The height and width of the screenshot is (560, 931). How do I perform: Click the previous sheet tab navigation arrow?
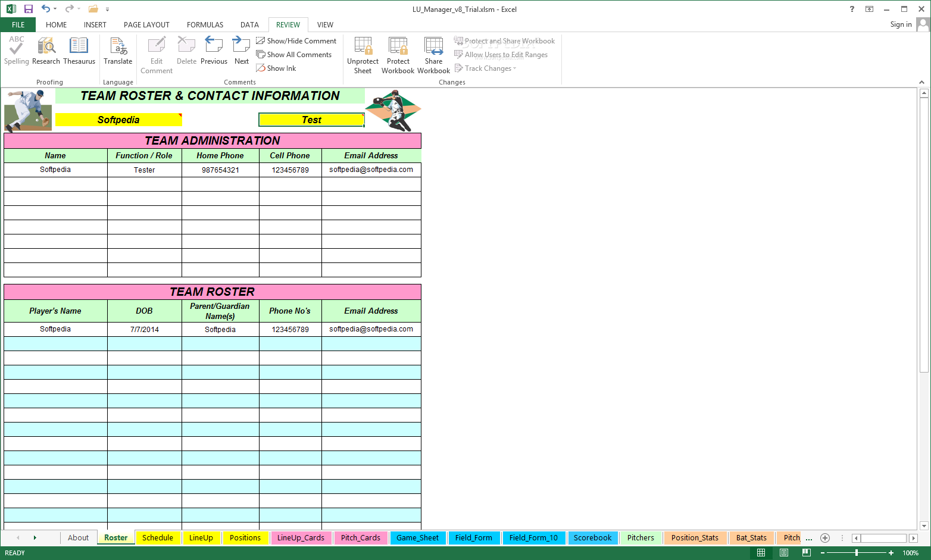[x=18, y=537]
